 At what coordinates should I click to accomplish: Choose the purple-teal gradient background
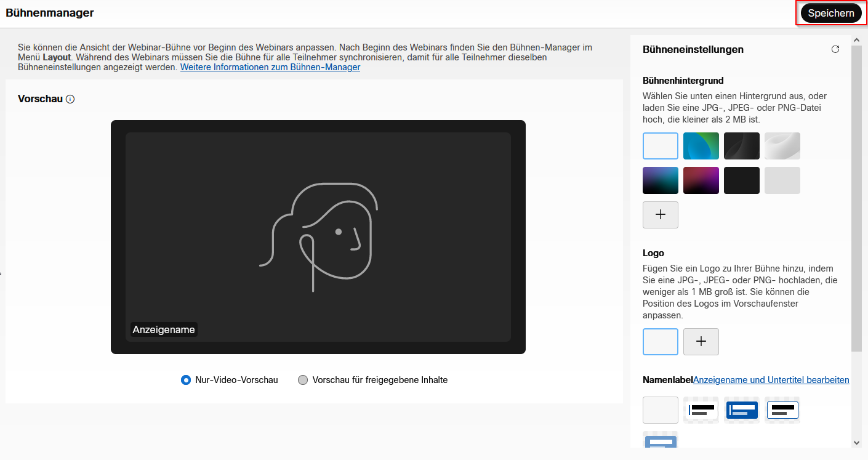coord(661,180)
